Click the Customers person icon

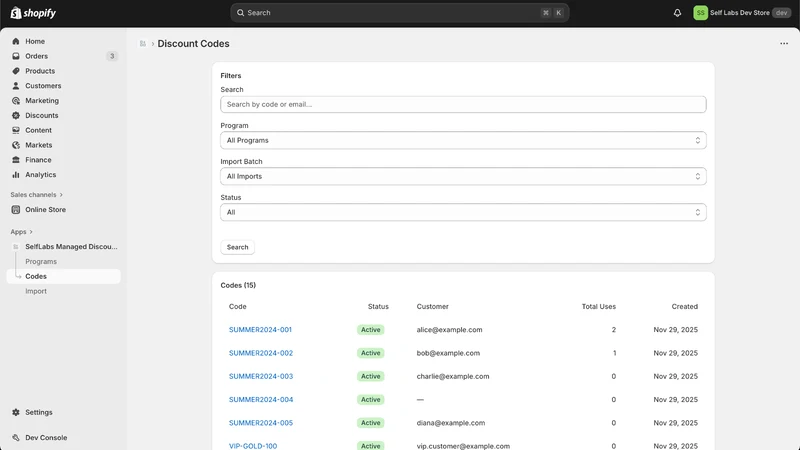[x=16, y=86]
